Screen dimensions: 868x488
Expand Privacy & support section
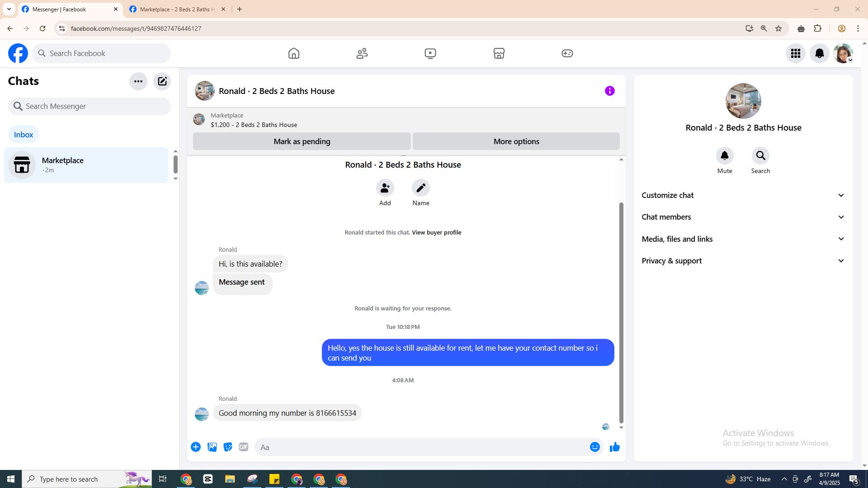coord(743,261)
